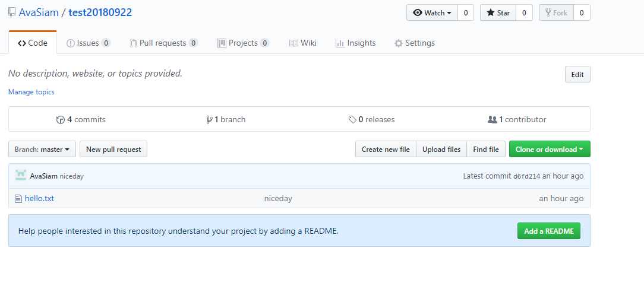Viewport: 644px width, 283px height.
Task: Click the Settings gear icon
Action: (399, 43)
